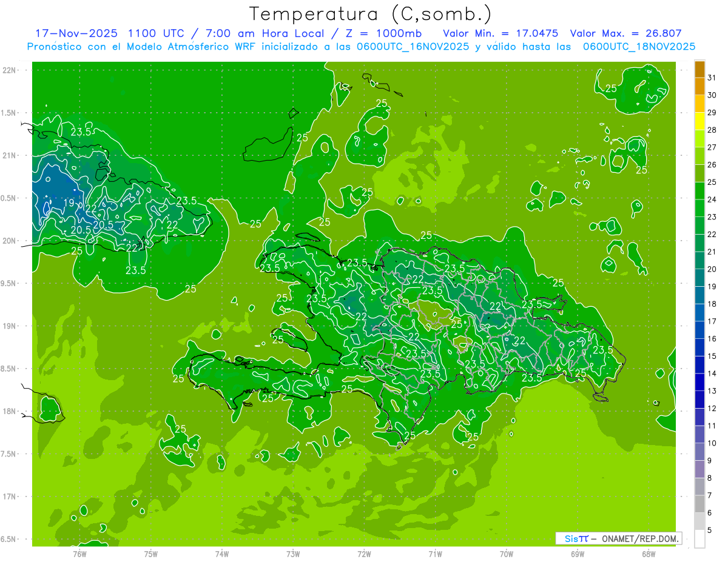Click the 14 value on color legend
728x562 pixels.
tap(712, 373)
